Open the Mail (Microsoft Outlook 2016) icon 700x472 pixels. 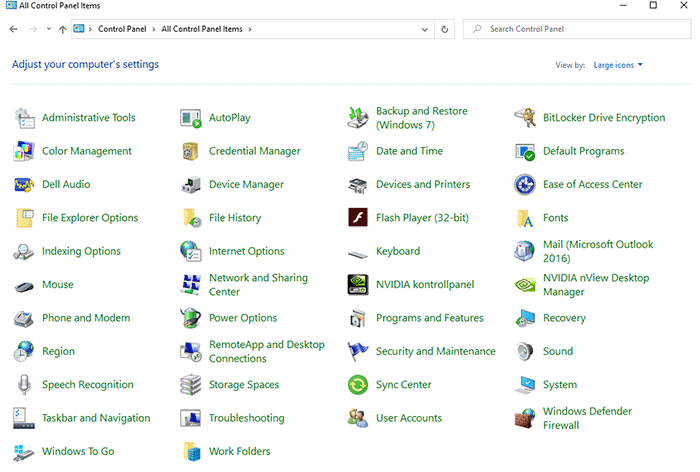click(525, 251)
